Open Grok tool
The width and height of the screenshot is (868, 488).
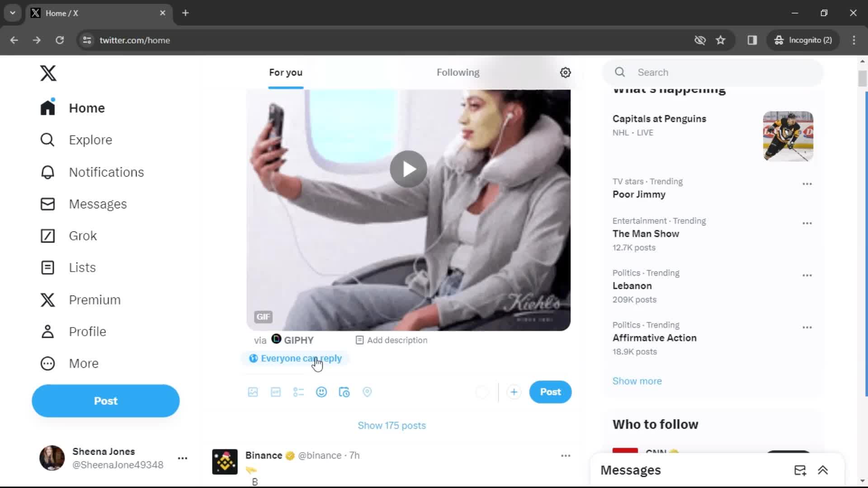(83, 235)
